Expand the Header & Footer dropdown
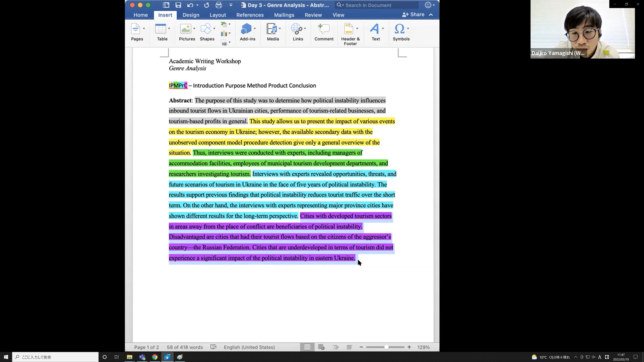 click(357, 28)
